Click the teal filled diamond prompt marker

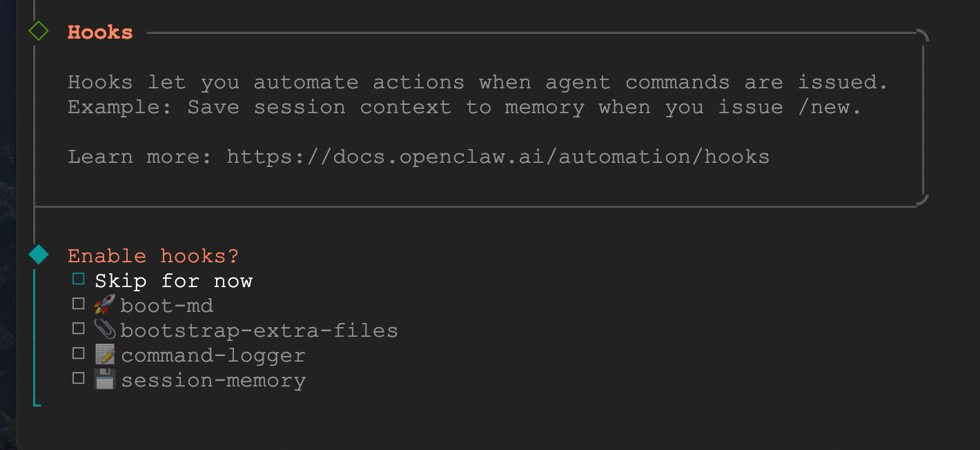(39, 255)
